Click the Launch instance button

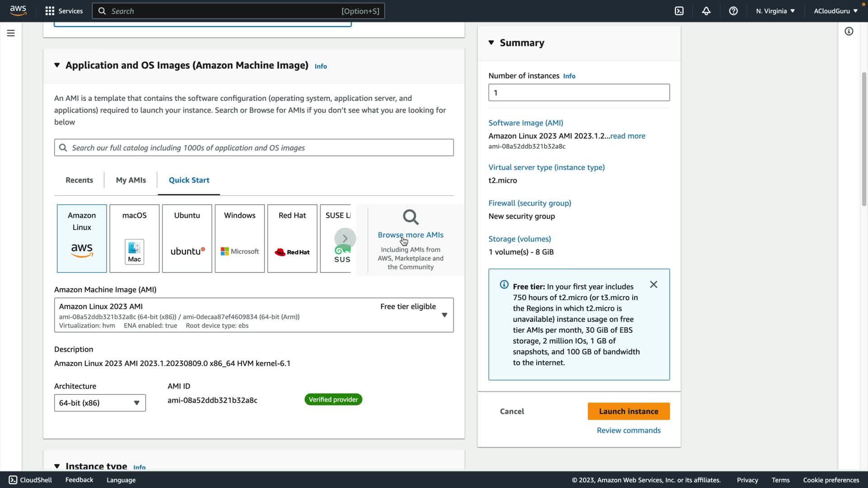[x=628, y=411]
